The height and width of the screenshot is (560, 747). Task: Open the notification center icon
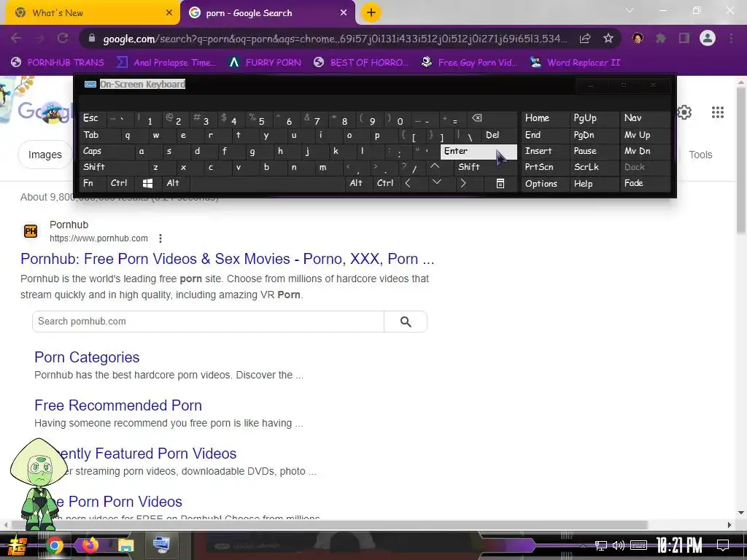point(723,545)
